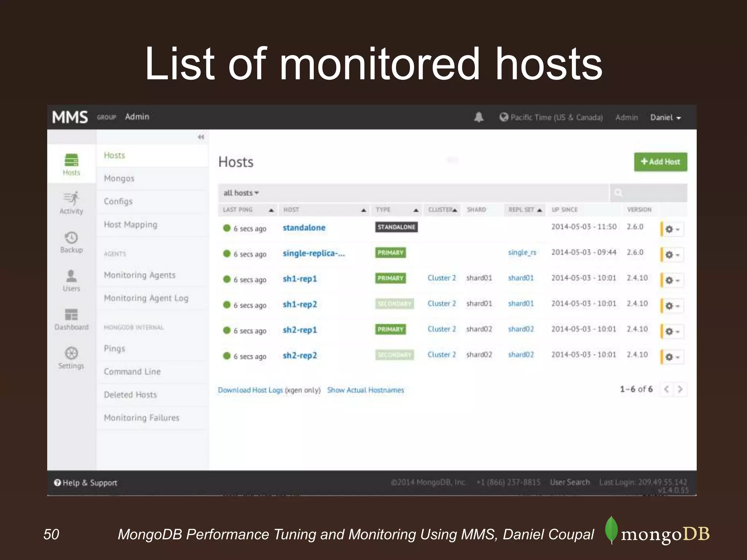This screenshot has height=560, width=747.
Task: Collapse the side menu with double-arrow icon
Action: click(201, 137)
